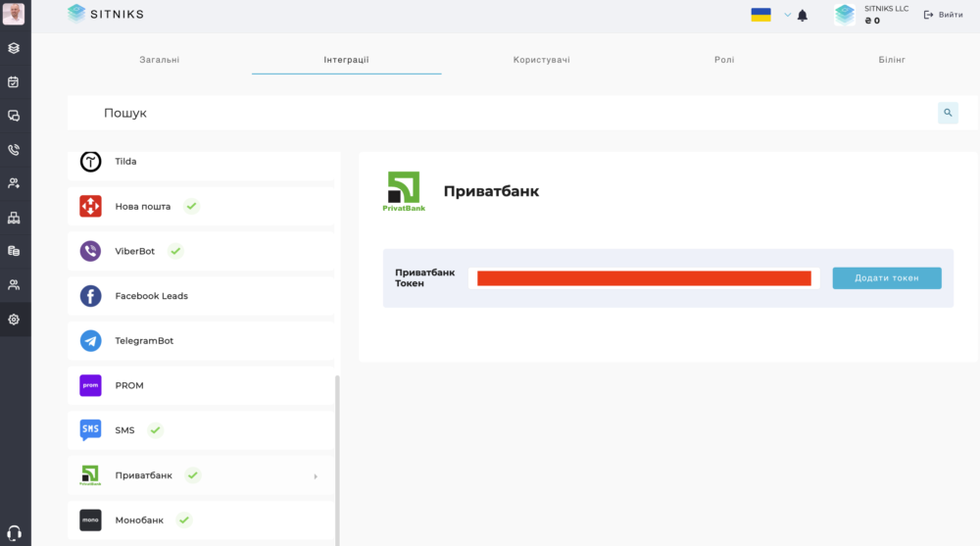The image size is (980, 546).
Task: Click the large PrivatBank logo in panel
Action: click(404, 191)
